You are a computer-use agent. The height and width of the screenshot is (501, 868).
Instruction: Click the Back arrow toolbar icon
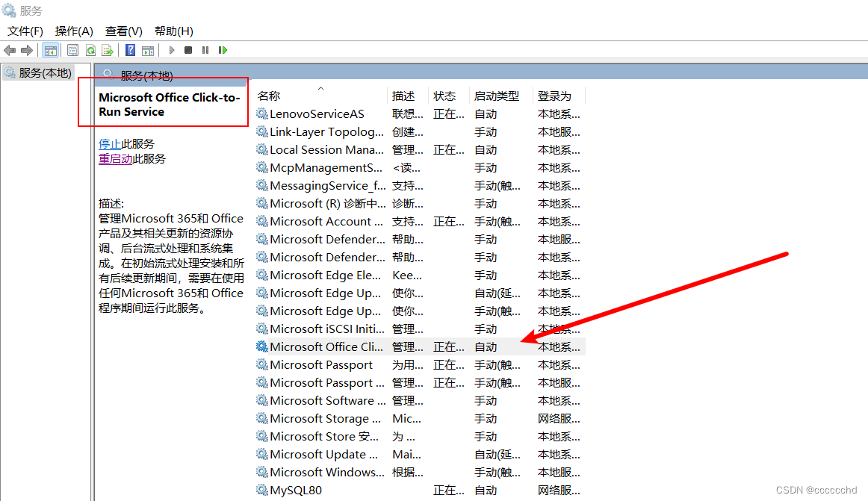tap(10, 50)
